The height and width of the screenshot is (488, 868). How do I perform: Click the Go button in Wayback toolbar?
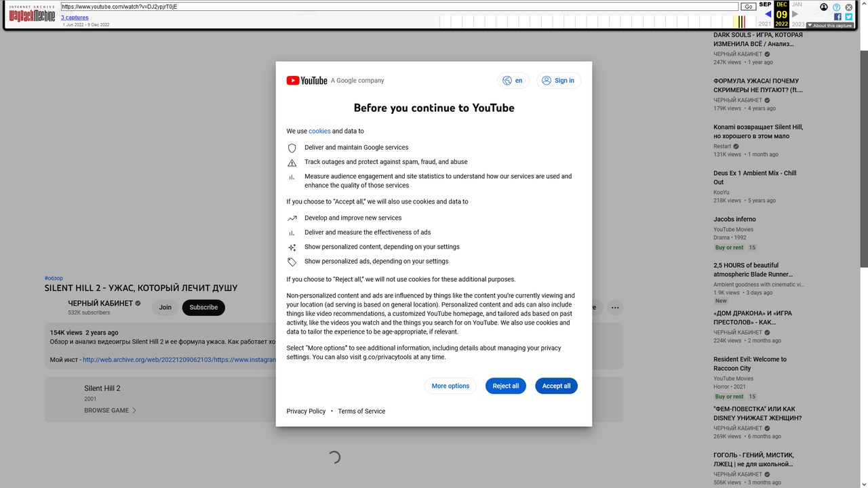748,7
